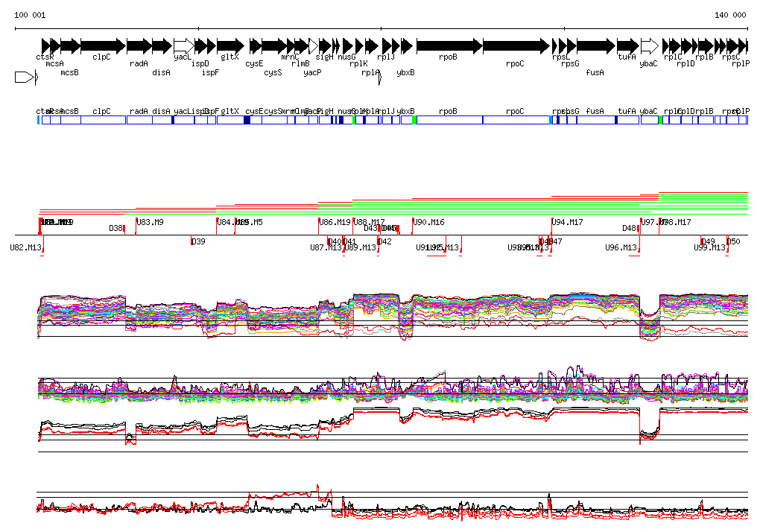This screenshot has height=532, width=763.
Task: Click the U96.M13 marker
Action: coord(621,248)
